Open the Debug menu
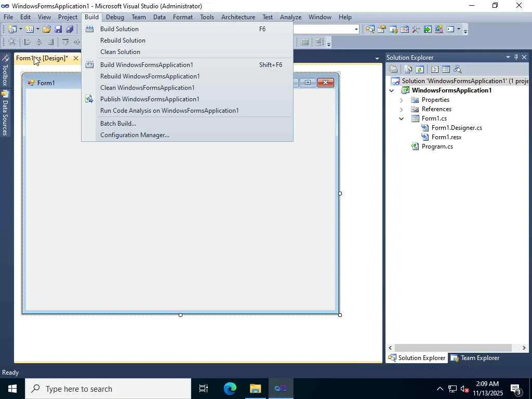The height and width of the screenshot is (399, 532). pos(115,17)
